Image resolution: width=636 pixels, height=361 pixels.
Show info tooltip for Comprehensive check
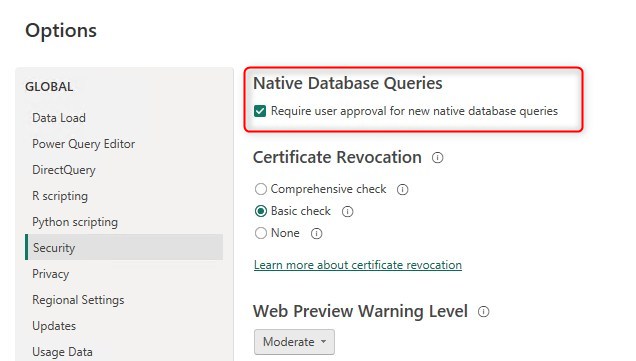pyautogui.click(x=402, y=189)
